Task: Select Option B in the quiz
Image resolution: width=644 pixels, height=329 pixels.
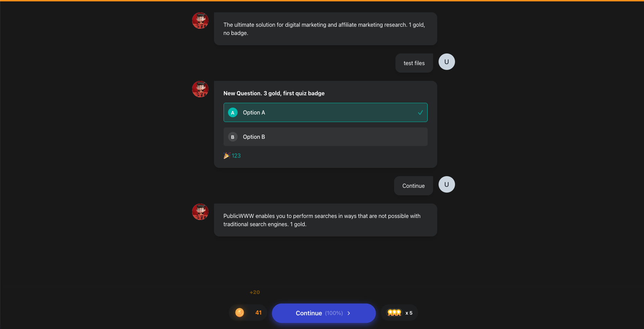Action: 325,137
